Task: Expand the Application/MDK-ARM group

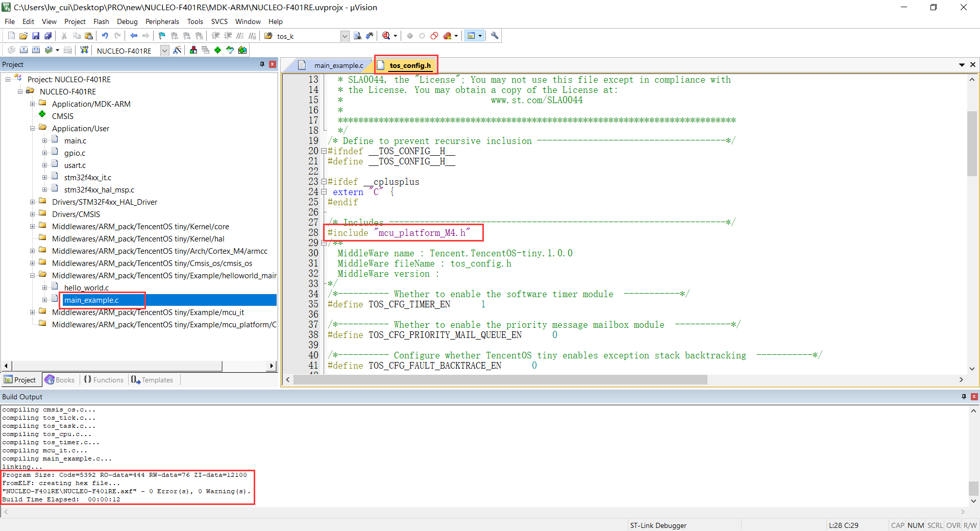Action: 33,104
